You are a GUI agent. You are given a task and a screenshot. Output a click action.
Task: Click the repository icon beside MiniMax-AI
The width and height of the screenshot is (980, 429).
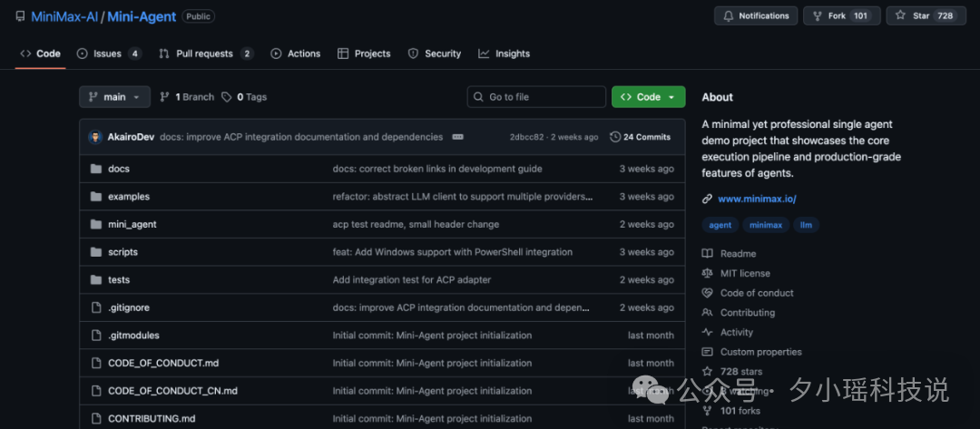click(x=20, y=17)
